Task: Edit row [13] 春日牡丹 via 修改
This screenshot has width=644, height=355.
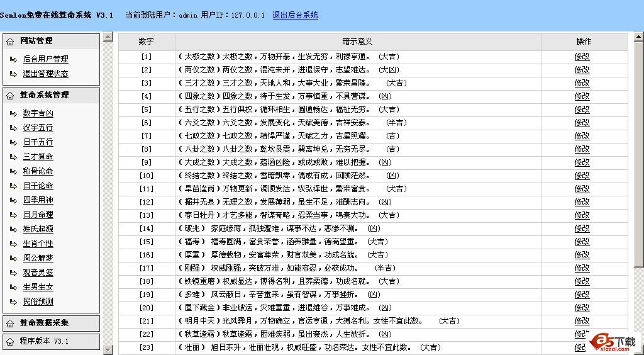Action: 582,215
